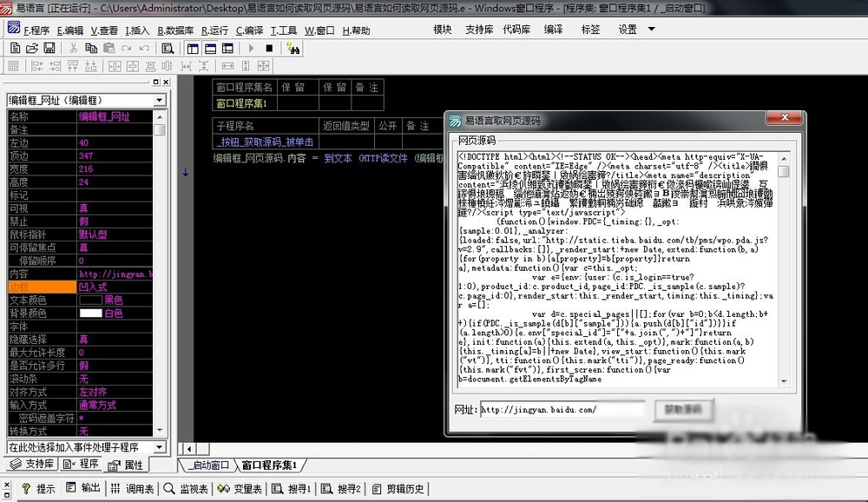Click the white 背景颜色 color swatch
Viewport: 868px width, 502px height.
coord(90,313)
